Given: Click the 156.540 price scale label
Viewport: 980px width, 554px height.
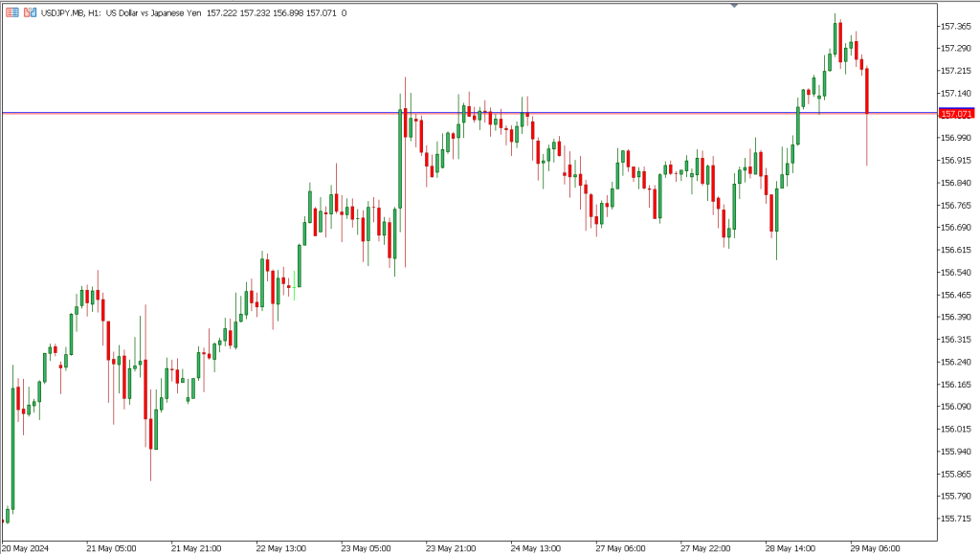Looking at the screenshot, I should click(x=956, y=273).
